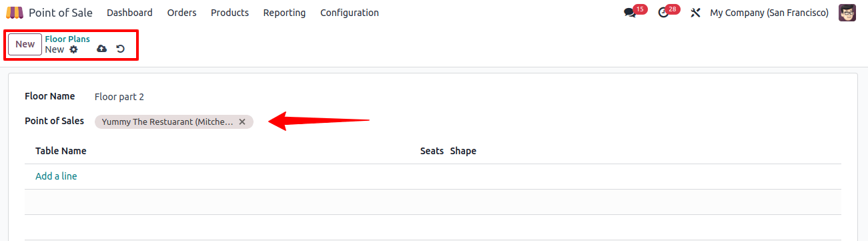Go to the Dashboard menu item
Screen dimensions: 868x241
tap(129, 13)
